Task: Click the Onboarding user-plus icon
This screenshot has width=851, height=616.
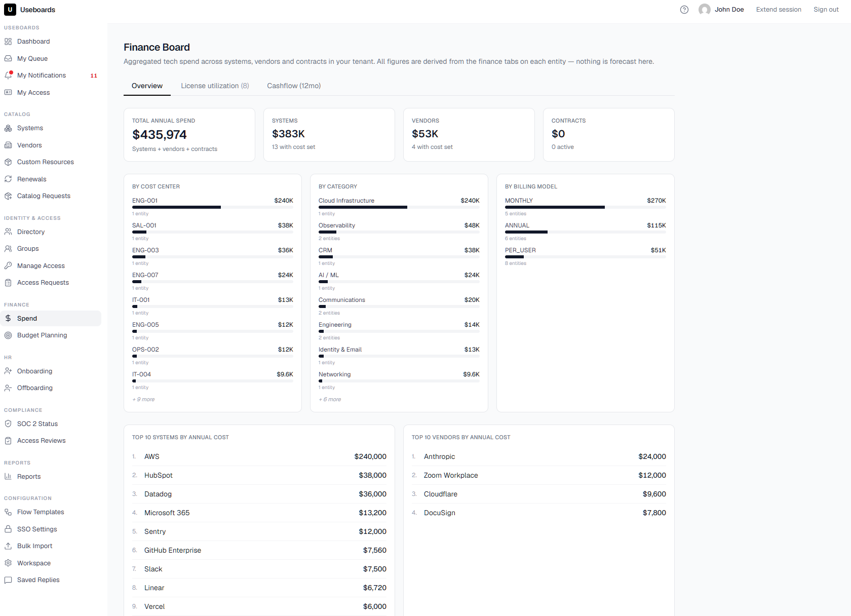Action: (8, 371)
